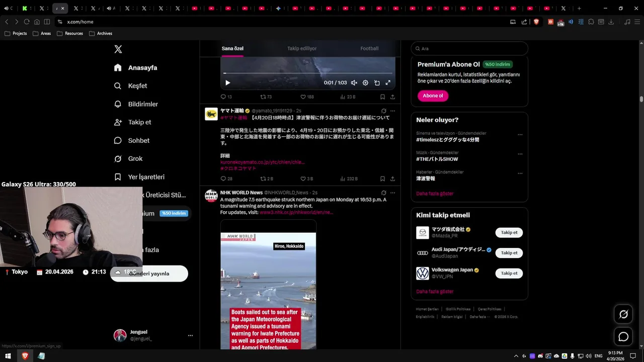Open Keşfet from the sidebar

131,86
